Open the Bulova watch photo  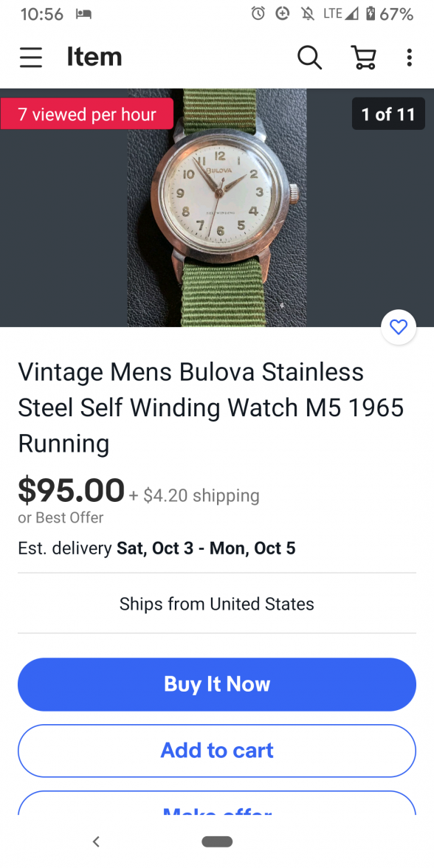pyautogui.click(x=217, y=207)
